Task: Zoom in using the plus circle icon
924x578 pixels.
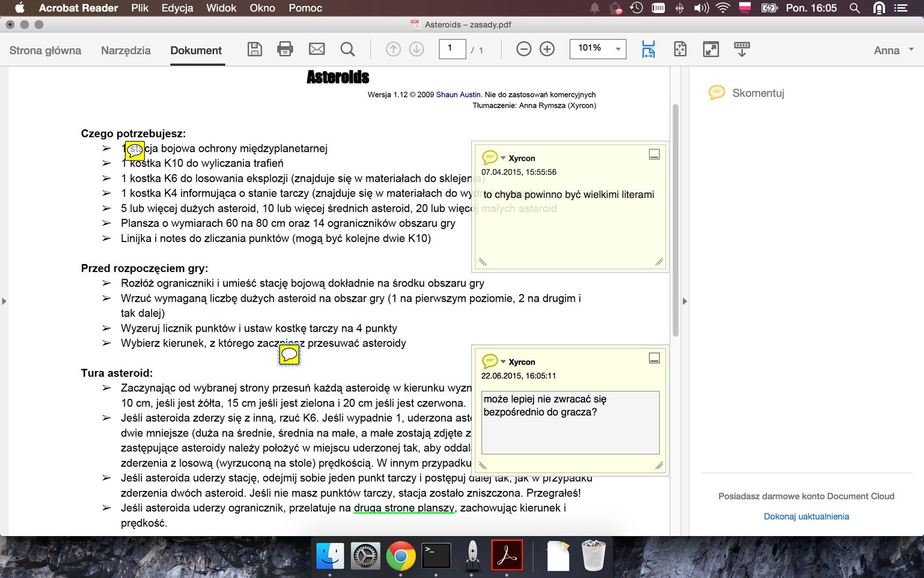Action: point(547,49)
